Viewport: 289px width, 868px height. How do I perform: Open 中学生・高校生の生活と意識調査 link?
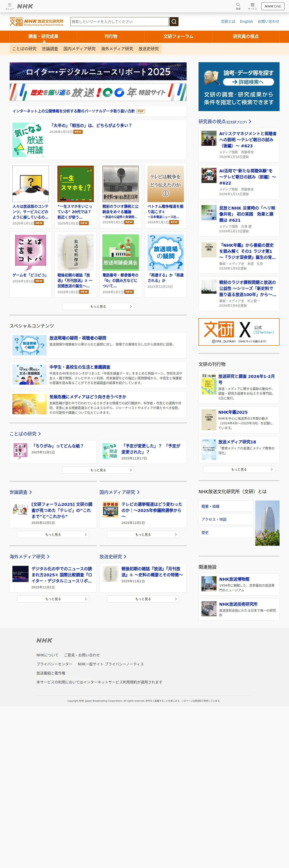point(80,367)
